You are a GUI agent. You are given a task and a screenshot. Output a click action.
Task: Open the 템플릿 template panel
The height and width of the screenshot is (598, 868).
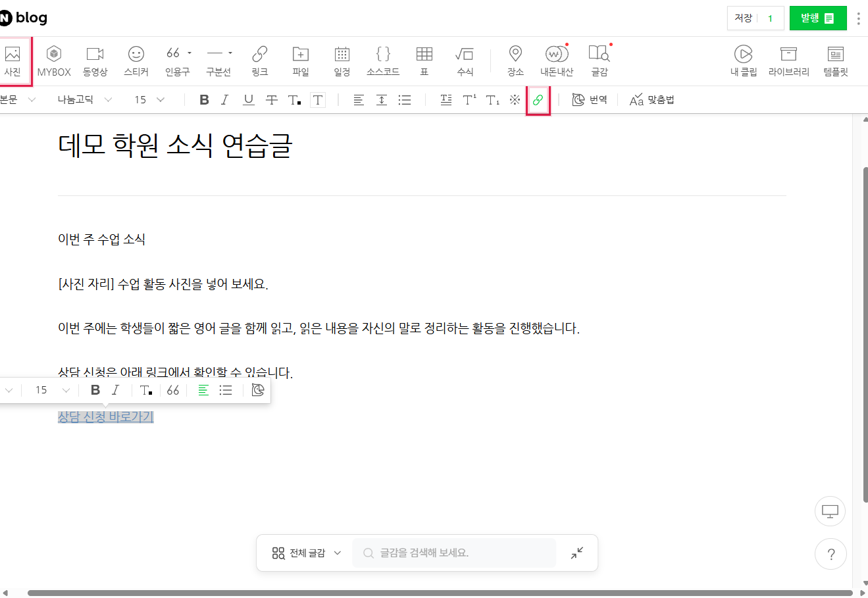(836, 61)
